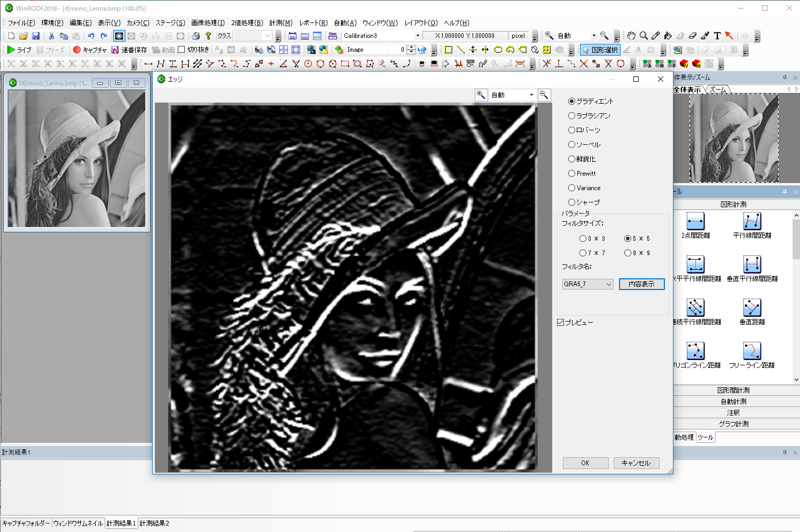The height and width of the screenshot is (532, 800).
Task: Select the yellow ellipse ROI tool
Action: 498,50
